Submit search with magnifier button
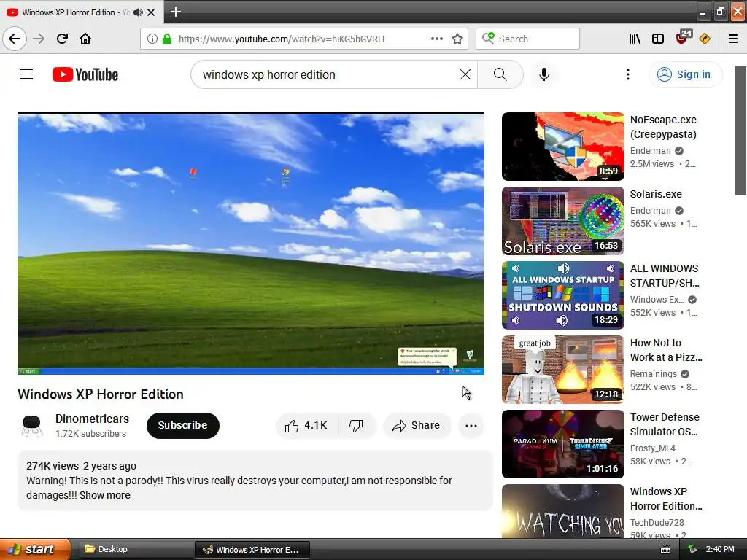 click(x=500, y=74)
